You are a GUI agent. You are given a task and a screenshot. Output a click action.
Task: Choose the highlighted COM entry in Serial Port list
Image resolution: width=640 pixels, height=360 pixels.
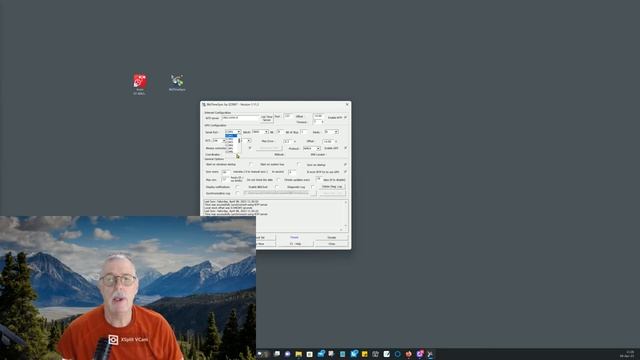231,136
